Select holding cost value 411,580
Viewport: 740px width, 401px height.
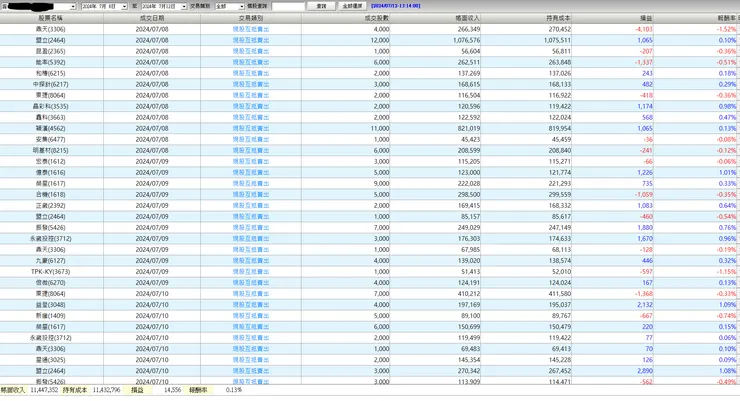560,293
